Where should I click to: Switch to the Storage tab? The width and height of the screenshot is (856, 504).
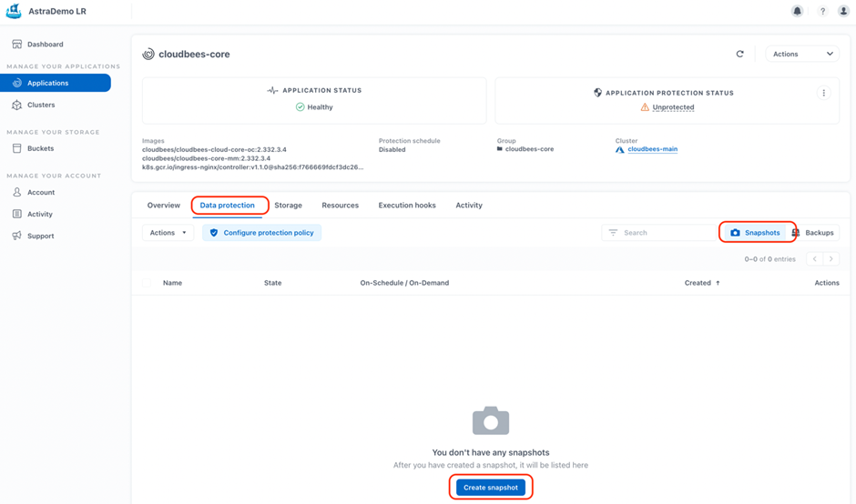(x=289, y=205)
